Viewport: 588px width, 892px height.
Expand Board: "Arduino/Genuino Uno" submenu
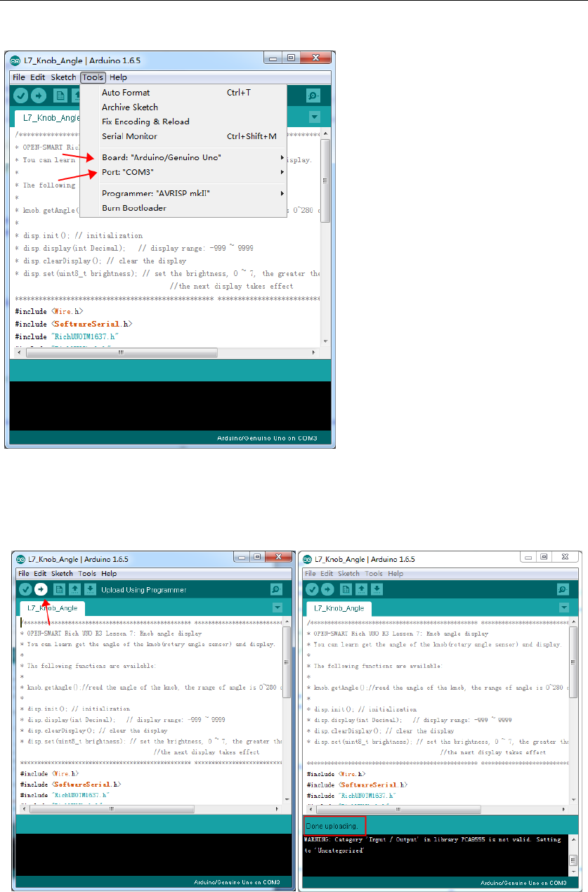(x=183, y=157)
